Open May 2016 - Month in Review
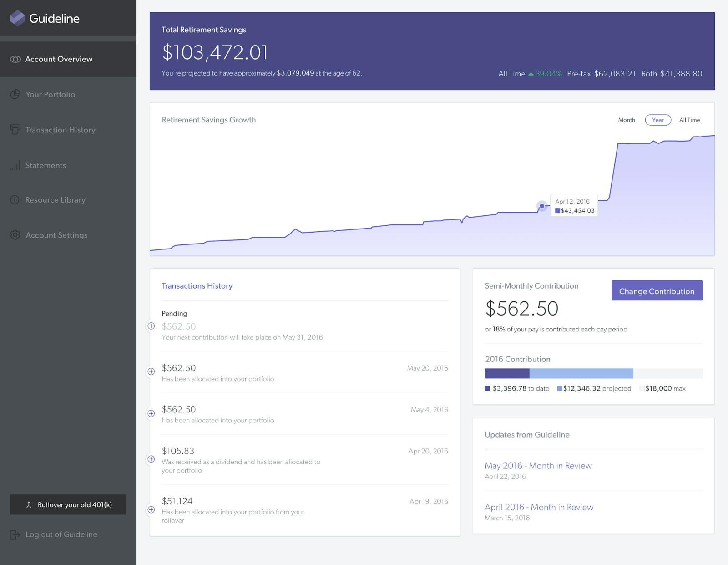 coord(538,466)
